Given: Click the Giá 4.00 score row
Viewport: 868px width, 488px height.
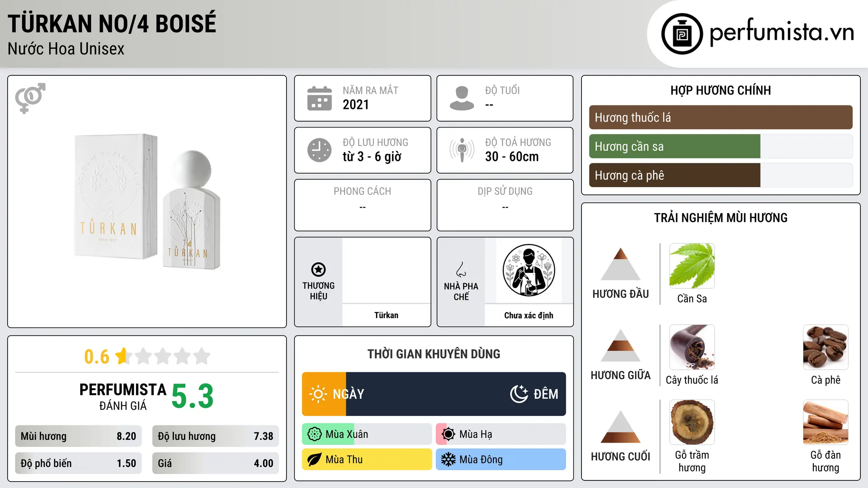Looking at the screenshot, I should point(215,463).
